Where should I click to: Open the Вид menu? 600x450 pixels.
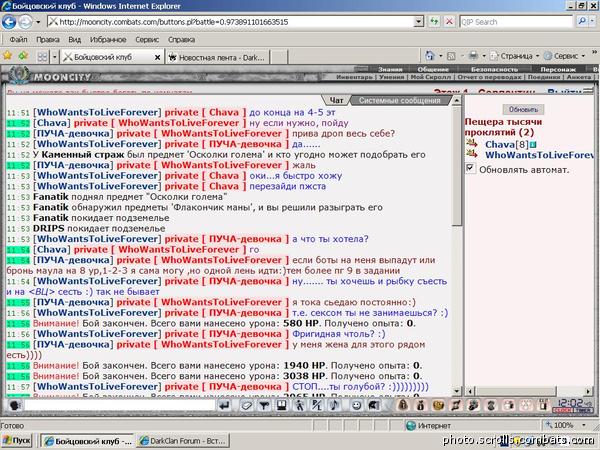coord(74,39)
